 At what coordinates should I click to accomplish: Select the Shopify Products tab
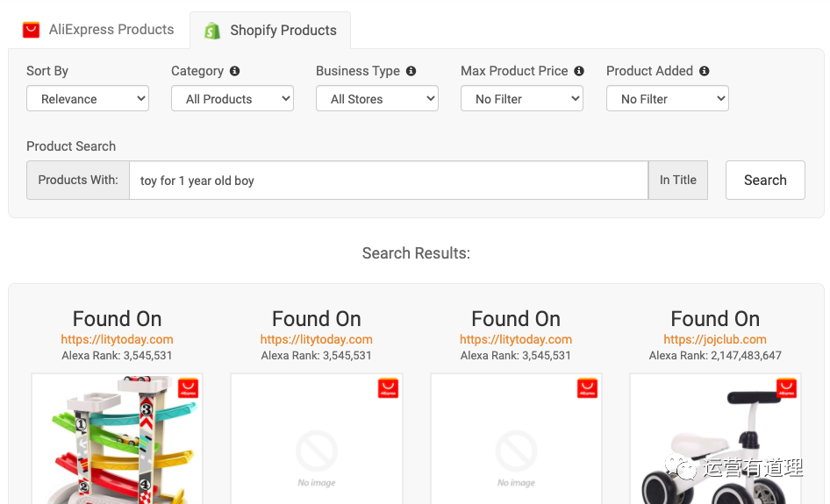tap(271, 31)
